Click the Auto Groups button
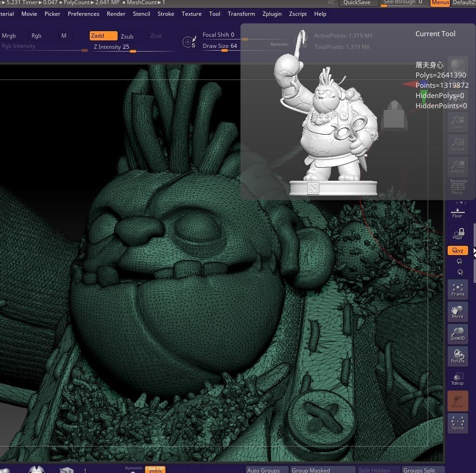Viewport: 476px width, 473px height. (266, 470)
